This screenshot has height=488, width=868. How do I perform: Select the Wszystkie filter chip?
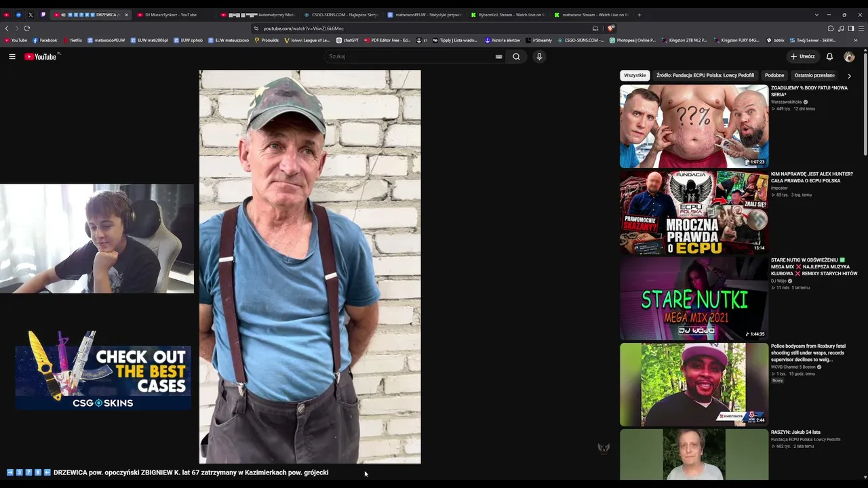[635, 75]
